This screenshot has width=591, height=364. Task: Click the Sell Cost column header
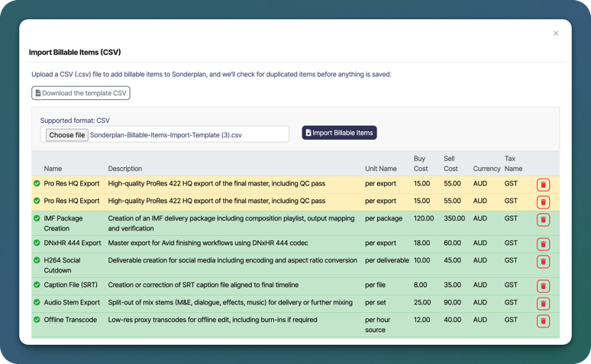(x=451, y=163)
